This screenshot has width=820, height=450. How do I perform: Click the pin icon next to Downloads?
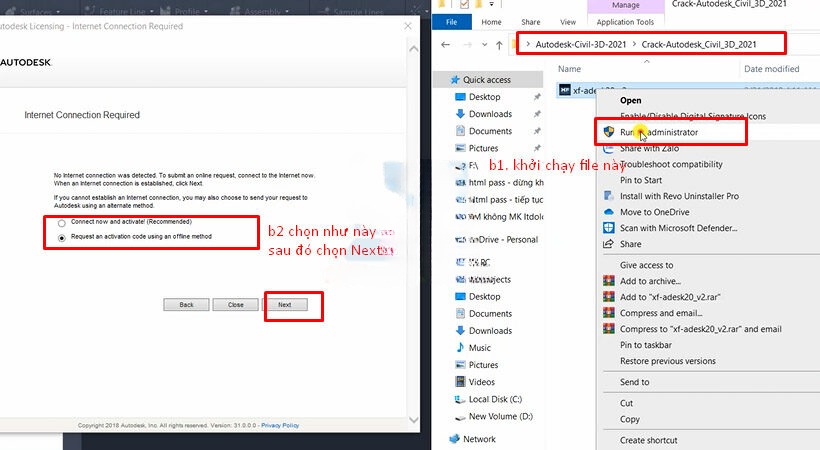coord(537,114)
